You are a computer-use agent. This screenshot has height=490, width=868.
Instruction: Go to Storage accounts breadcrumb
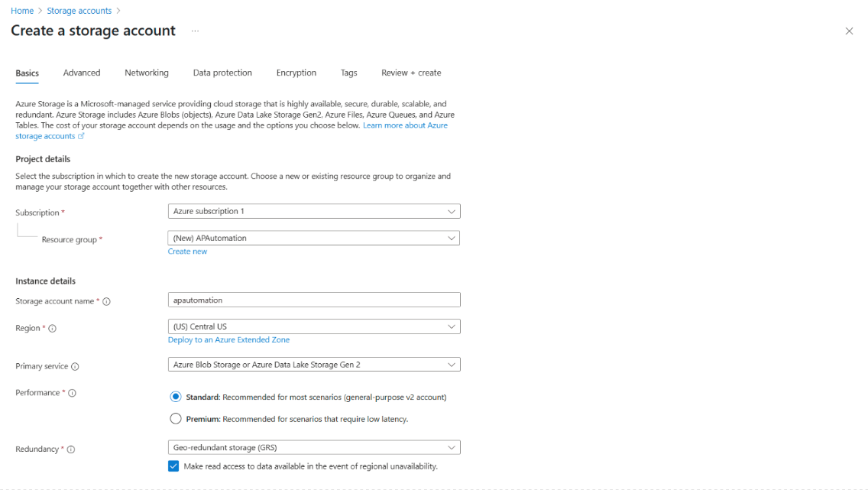[79, 11]
